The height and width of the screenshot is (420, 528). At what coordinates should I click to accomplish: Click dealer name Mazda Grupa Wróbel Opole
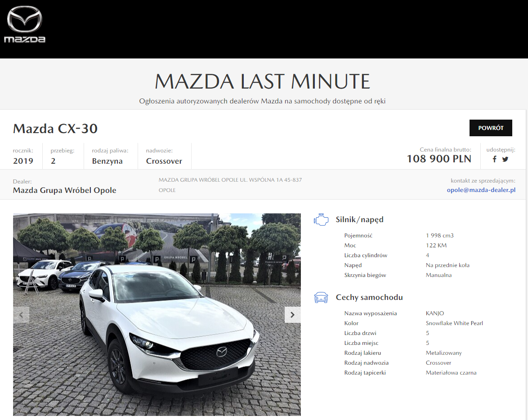[x=64, y=190]
